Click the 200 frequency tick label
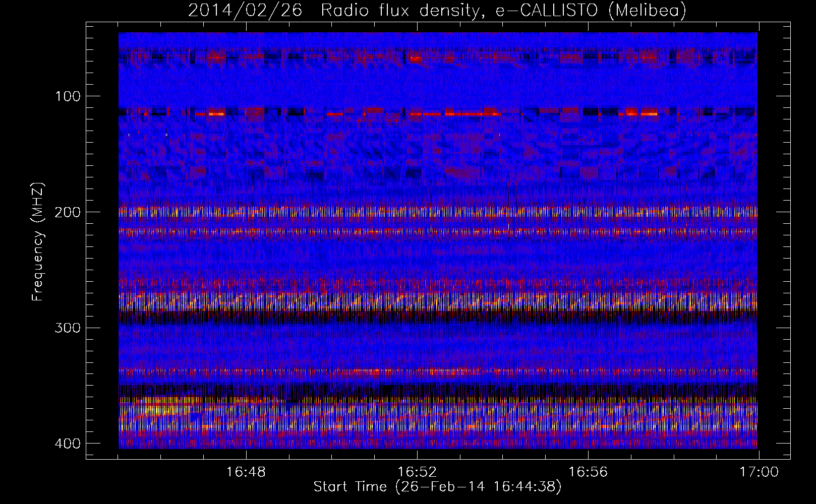Screen dimensions: 816x504 [x=67, y=212]
